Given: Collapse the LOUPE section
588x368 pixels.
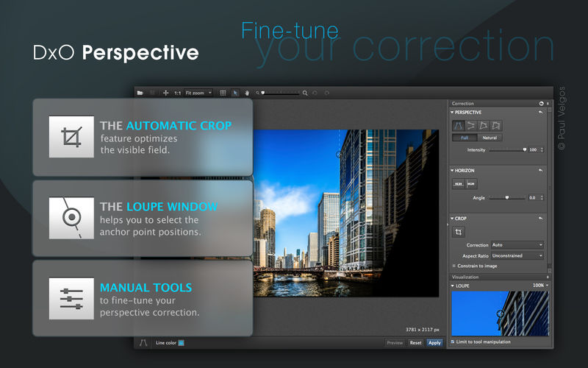Looking at the screenshot, I should 452,286.
